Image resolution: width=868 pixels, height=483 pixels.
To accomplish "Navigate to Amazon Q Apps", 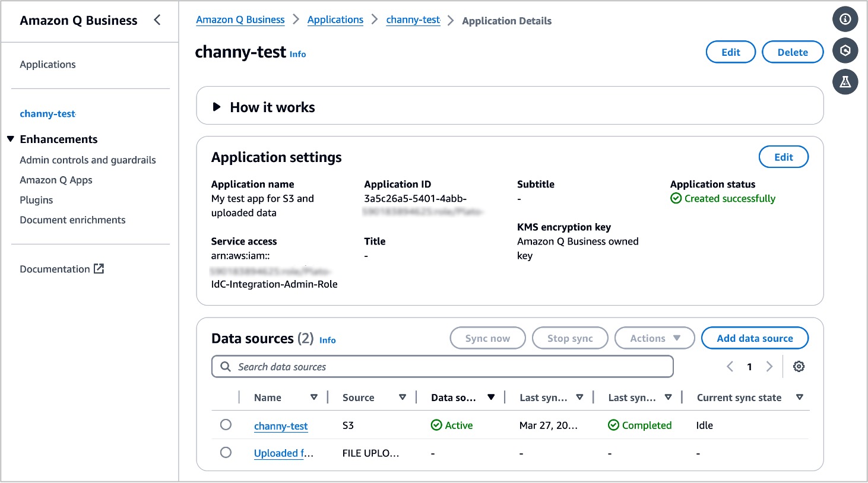I will [56, 180].
